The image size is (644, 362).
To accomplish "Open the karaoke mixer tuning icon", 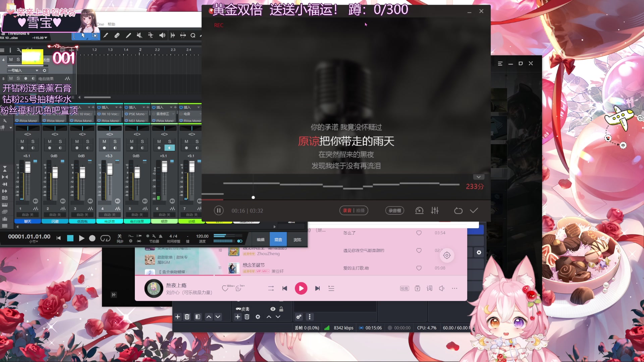I will point(435,210).
